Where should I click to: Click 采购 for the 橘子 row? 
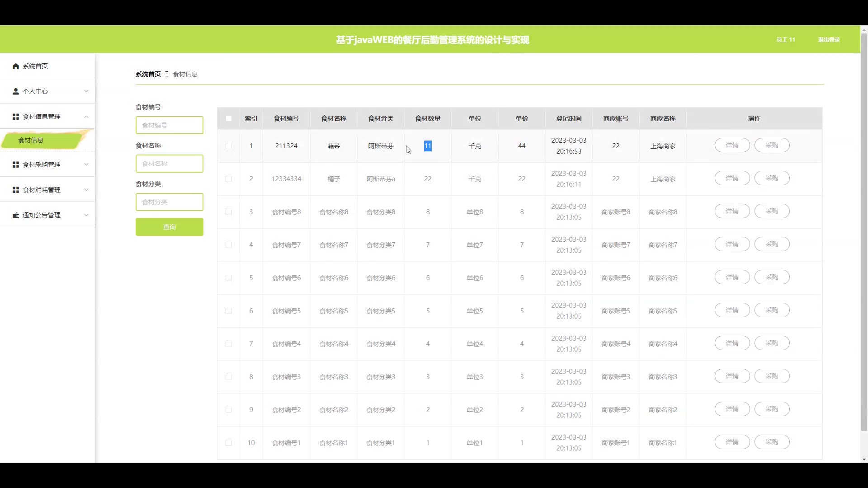772,178
